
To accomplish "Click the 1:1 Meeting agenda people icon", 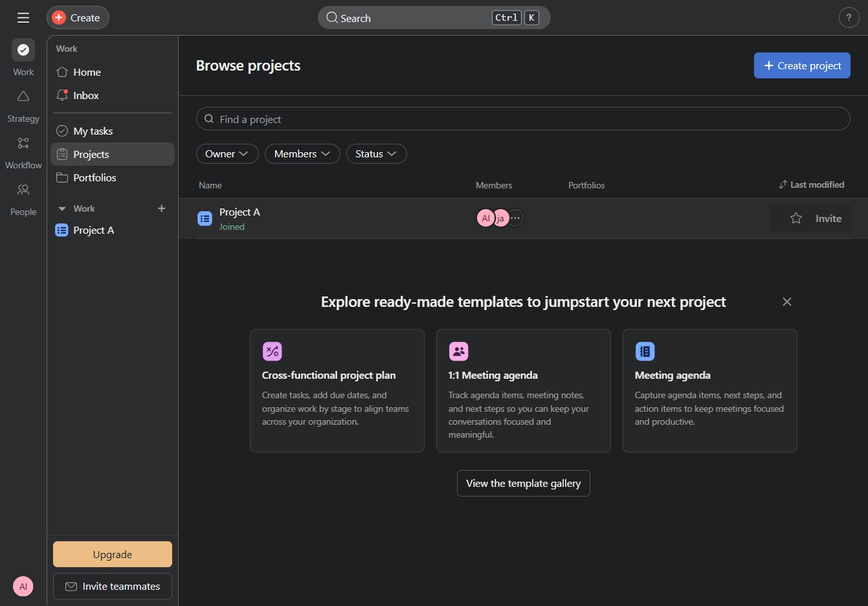I will click(459, 352).
